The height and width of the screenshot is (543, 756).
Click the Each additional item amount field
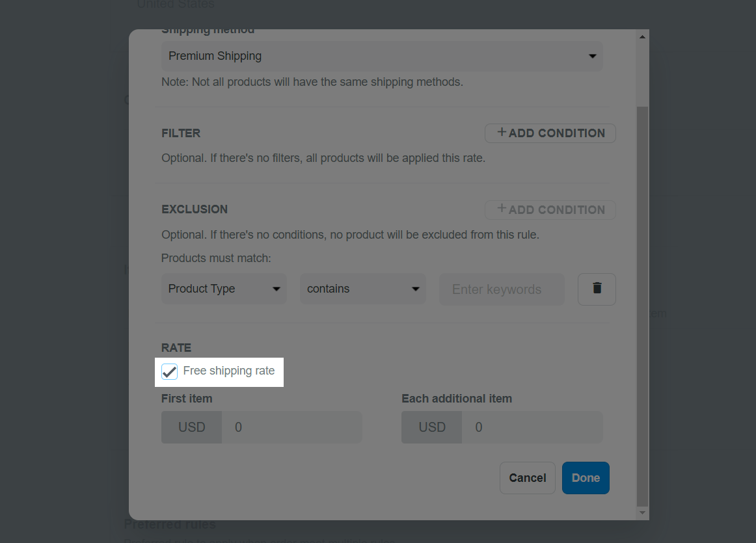click(x=532, y=427)
